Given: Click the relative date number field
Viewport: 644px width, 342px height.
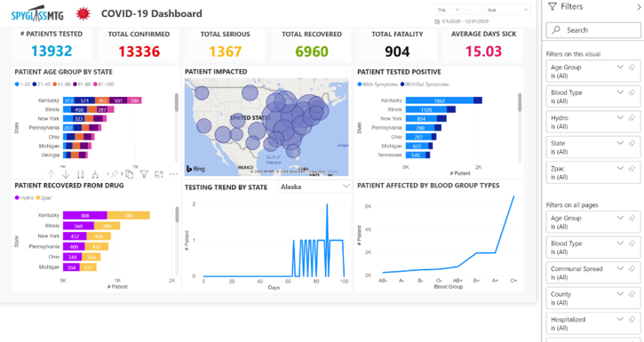Looking at the screenshot, I should point(473,10).
